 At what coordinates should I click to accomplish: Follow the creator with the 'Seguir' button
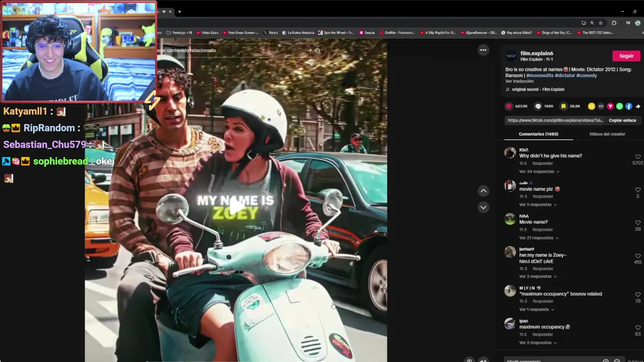tap(626, 56)
